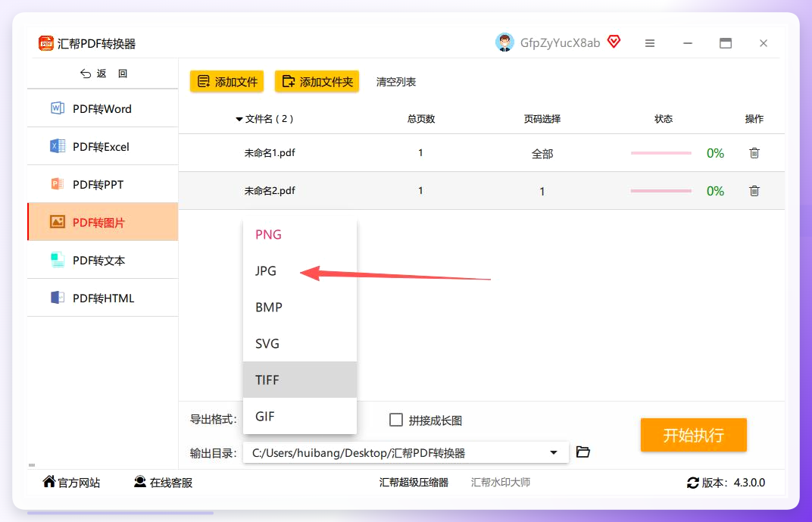812x522 pixels.
Task: Click the progress bar of 未命名1.pdf
Action: point(661,153)
